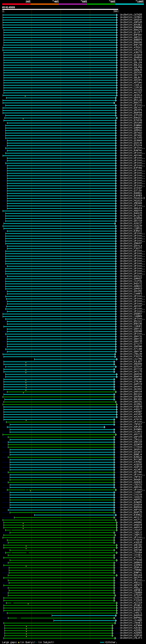This screenshot has width=146, height=644.
Task: Click hit label UniRef100_B4FL58
Action: tap(131, 45)
